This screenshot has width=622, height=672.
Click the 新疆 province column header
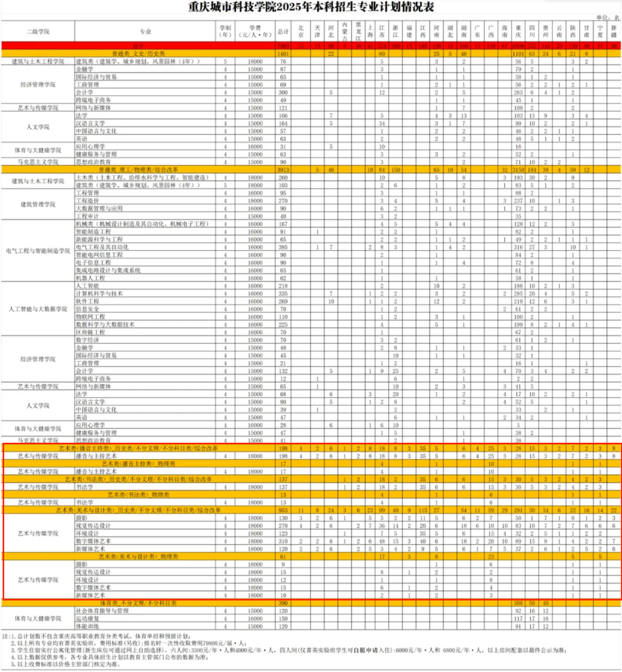(614, 32)
